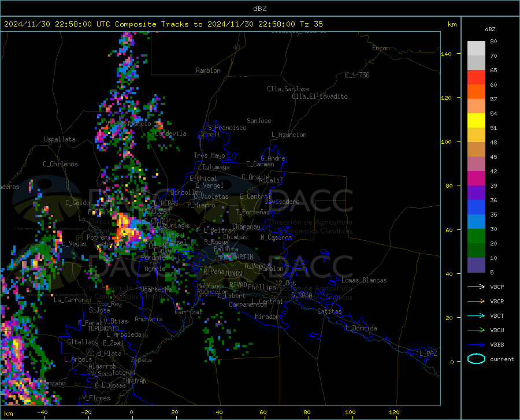
Task: Click the green VBCU arrow icon
Action: pos(476,330)
